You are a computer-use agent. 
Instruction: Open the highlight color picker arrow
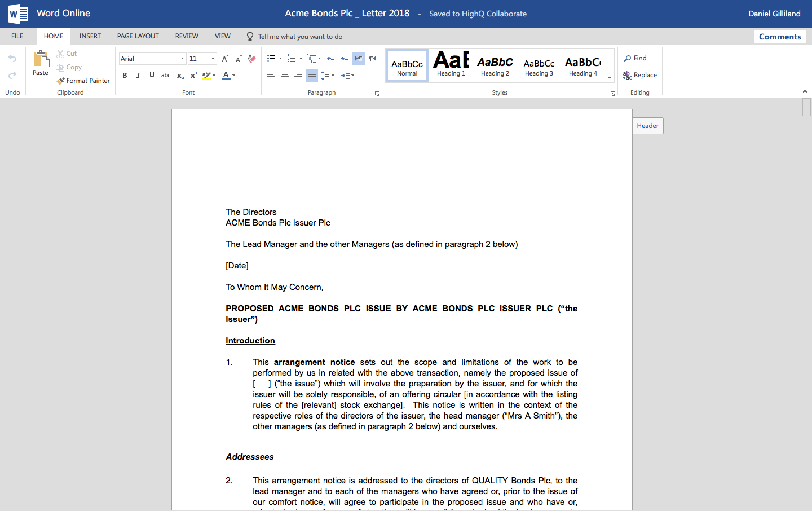coord(214,76)
